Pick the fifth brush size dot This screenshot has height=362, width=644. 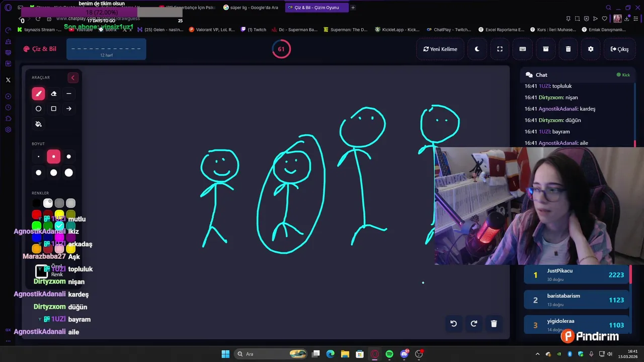54,172
